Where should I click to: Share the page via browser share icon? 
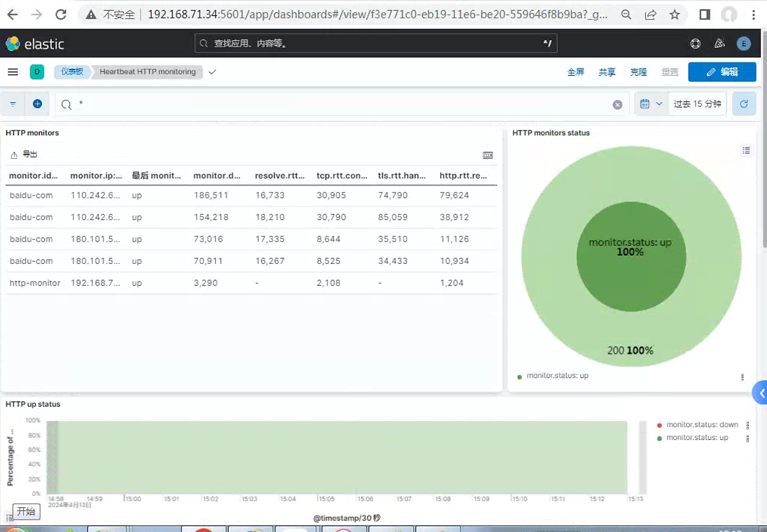pyautogui.click(x=651, y=15)
